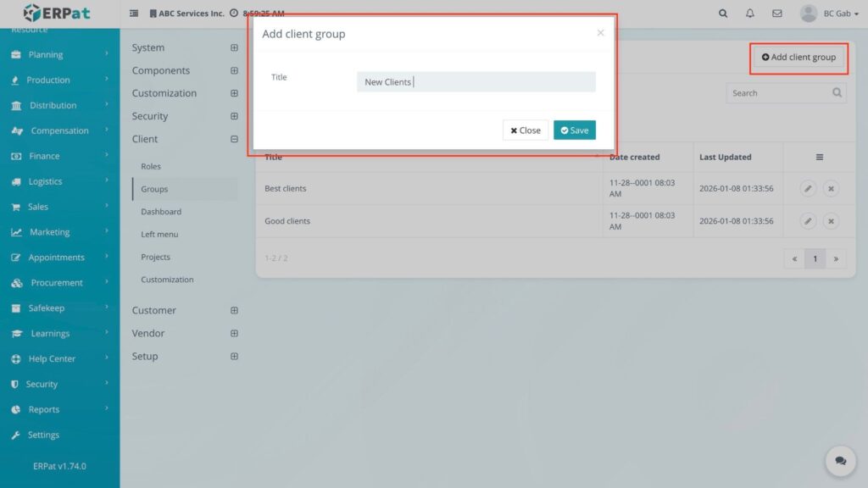Click the Appointments edit icon
Viewport: 868px width, 488px height.
tap(15, 258)
